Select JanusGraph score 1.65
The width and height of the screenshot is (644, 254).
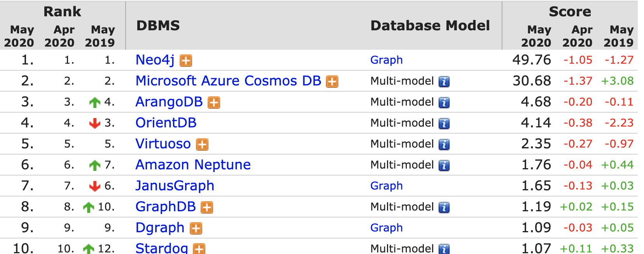tap(536, 186)
